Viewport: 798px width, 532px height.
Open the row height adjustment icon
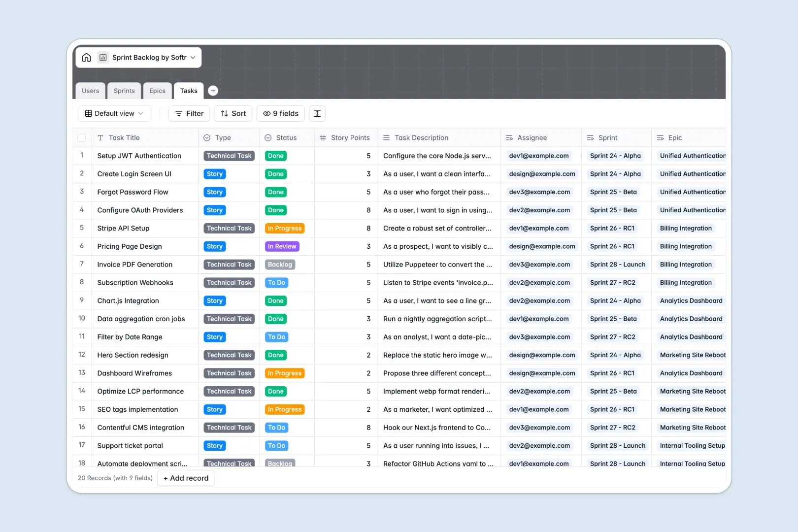[x=317, y=113]
